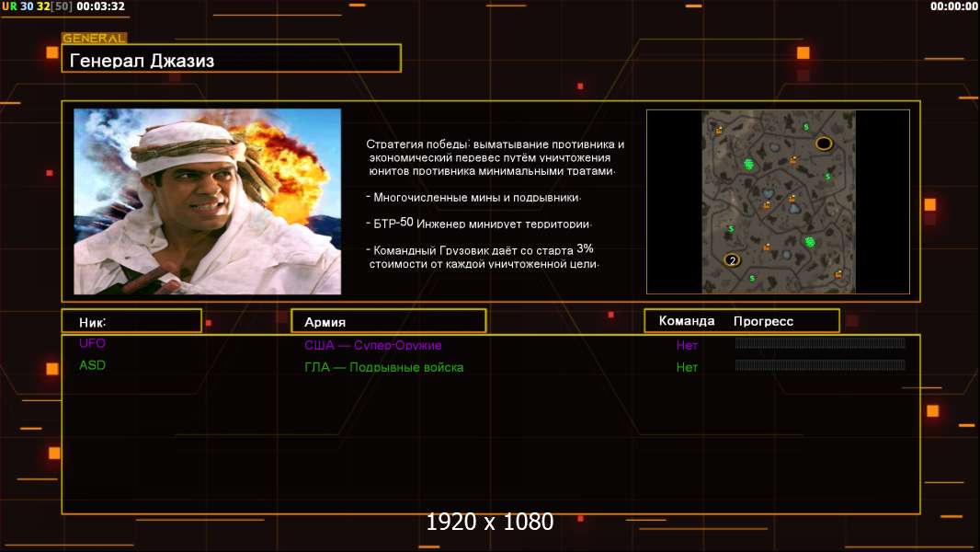Click the 'Генерал Джазиз' title box
Screen dimensions: 980x552
(232, 59)
